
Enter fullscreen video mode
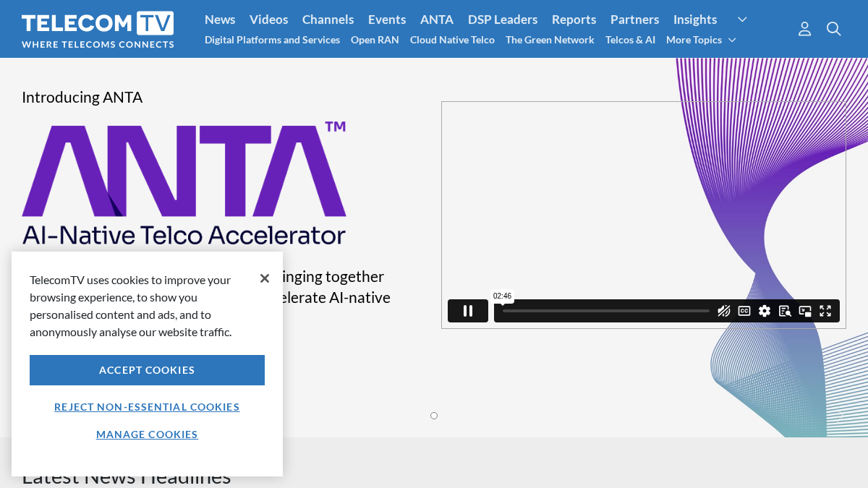825,311
